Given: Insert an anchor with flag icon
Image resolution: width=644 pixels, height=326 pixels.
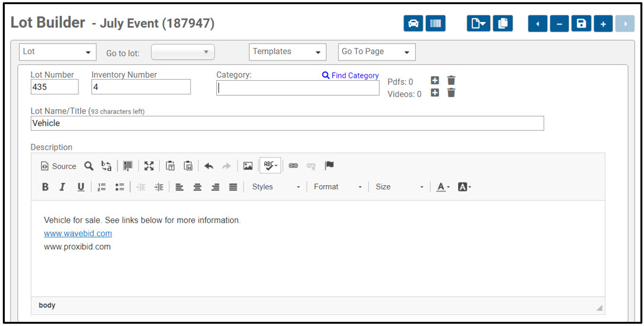Looking at the screenshot, I should 329,166.
